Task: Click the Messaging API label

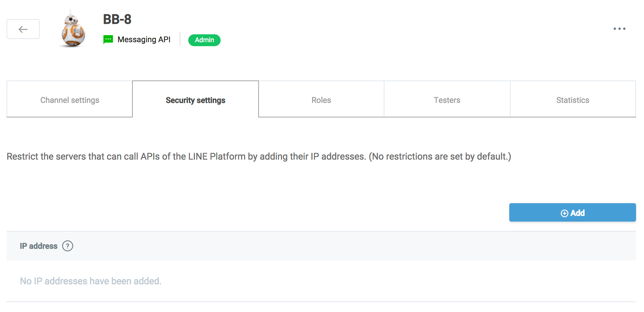Action: click(144, 40)
